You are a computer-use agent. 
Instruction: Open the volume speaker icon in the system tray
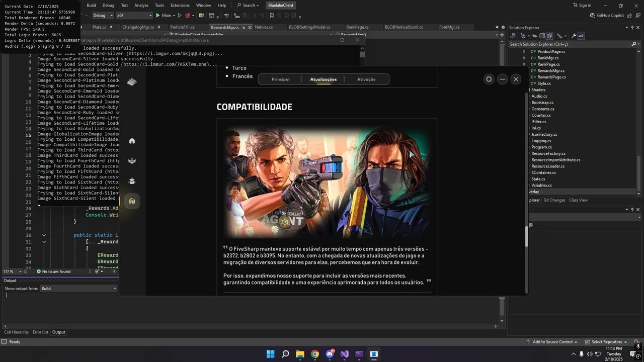coord(590,354)
